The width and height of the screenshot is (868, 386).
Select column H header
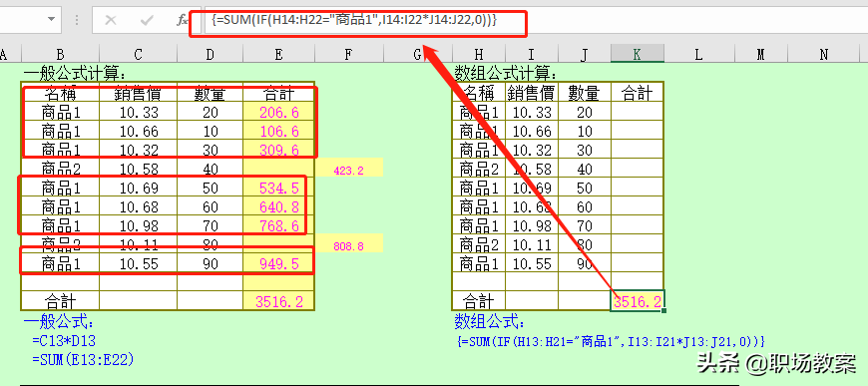coord(478,54)
